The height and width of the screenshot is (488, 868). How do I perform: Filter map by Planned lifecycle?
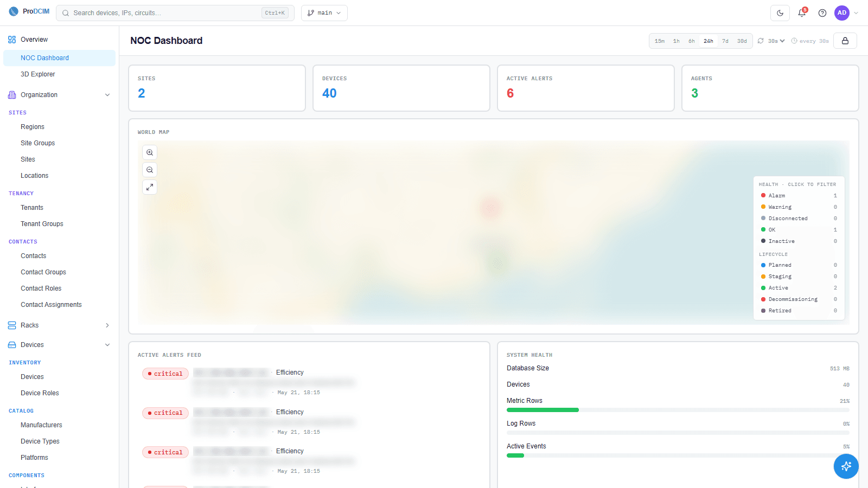tap(799, 265)
